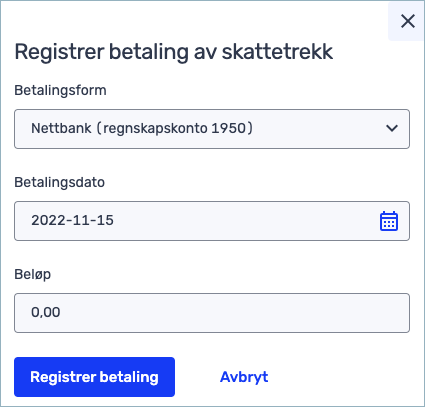Select the Betalingsform label text
This screenshot has width=425, height=407.
[x=60, y=90]
